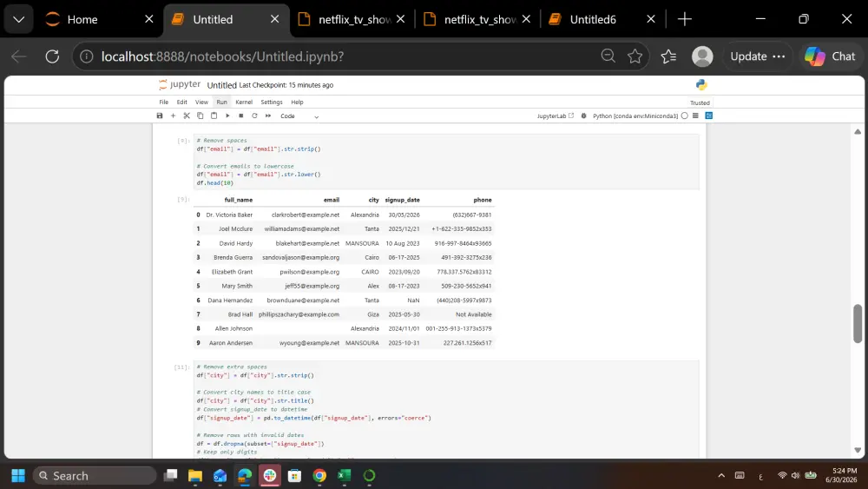Click the signup_date column header
The height and width of the screenshot is (489, 868).
pos(403,200)
